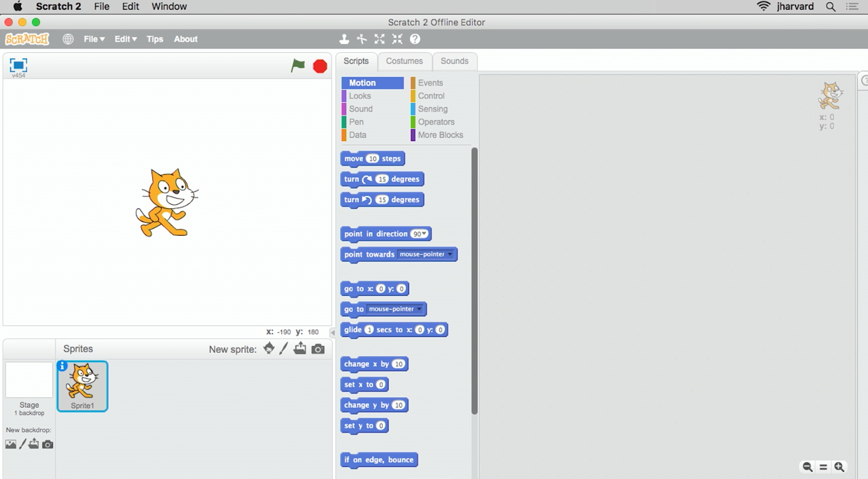The width and height of the screenshot is (868, 479).
Task: Switch stage to full screen mode
Action: pos(18,65)
